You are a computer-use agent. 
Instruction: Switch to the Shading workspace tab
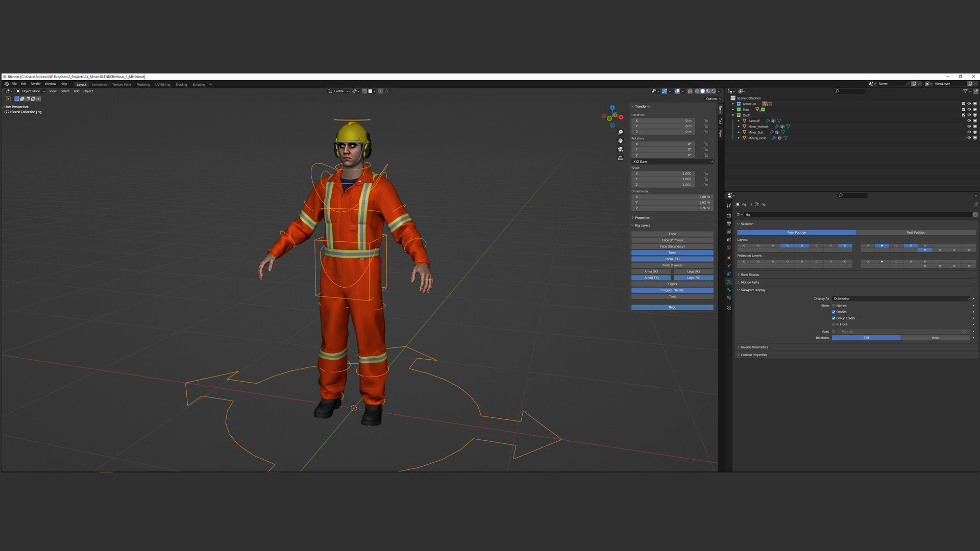coord(181,85)
